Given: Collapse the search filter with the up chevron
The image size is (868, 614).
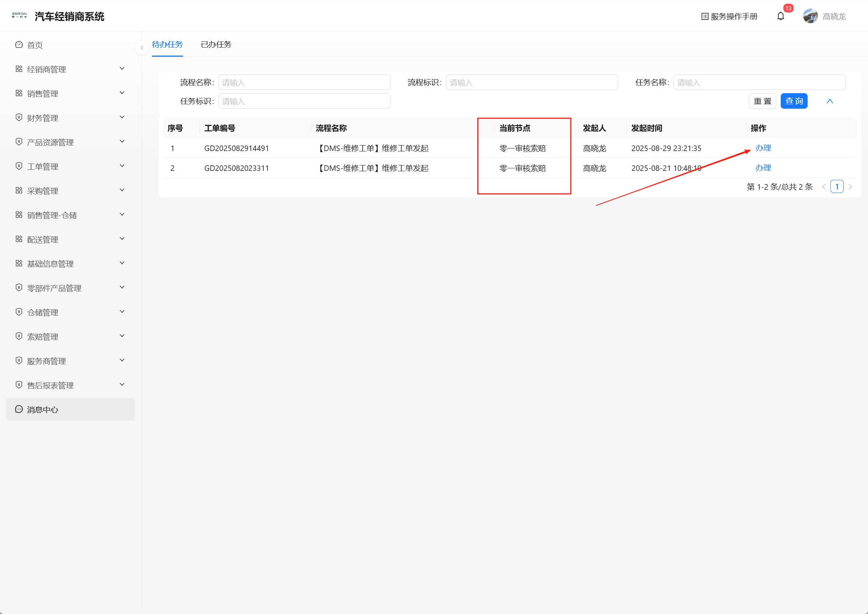Looking at the screenshot, I should 830,101.
